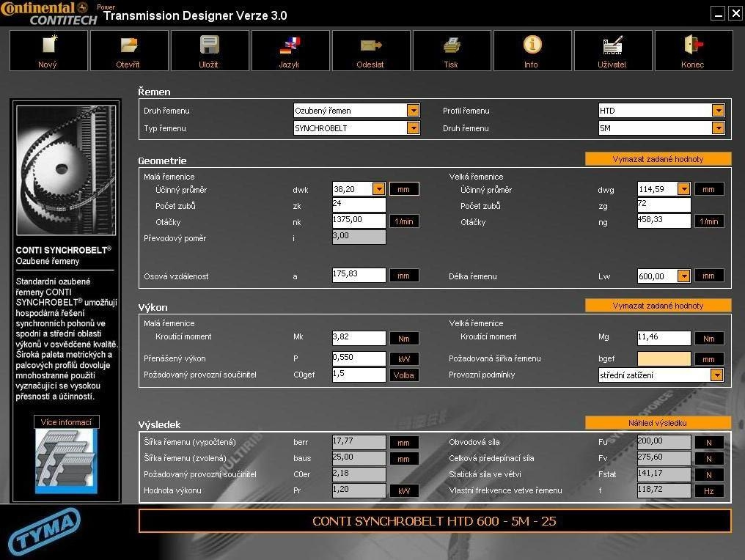Click the Více informací button
The image size is (745, 560).
[66, 421]
